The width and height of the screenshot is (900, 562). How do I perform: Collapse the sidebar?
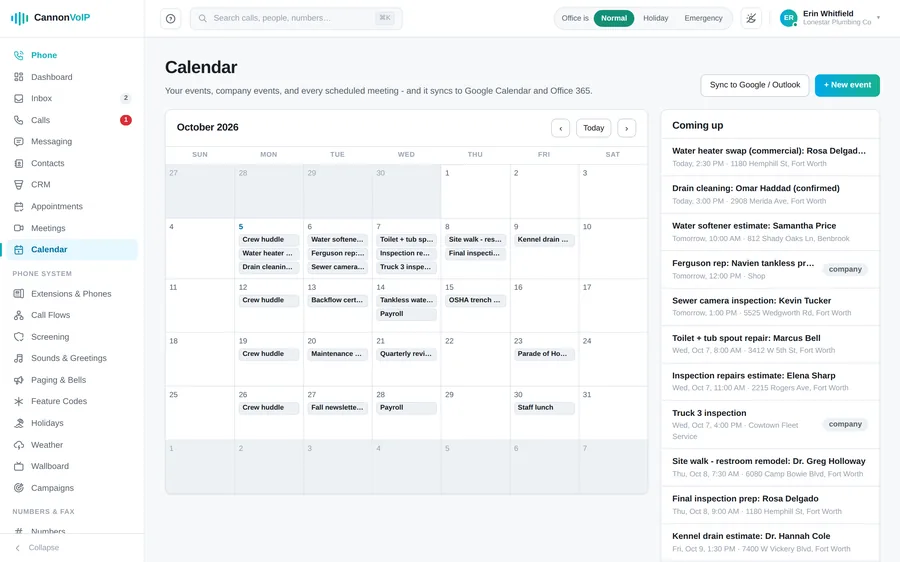pyautogui.click(x=37, y=548)
